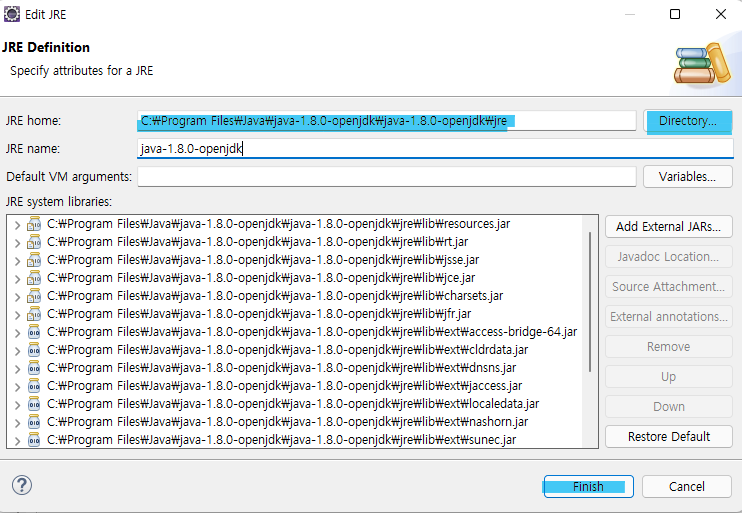Image resolution: width=742 pixels, height=513 pixels.
Task: Close the Edit JRE dialog
Action: (x=721, y=14)
